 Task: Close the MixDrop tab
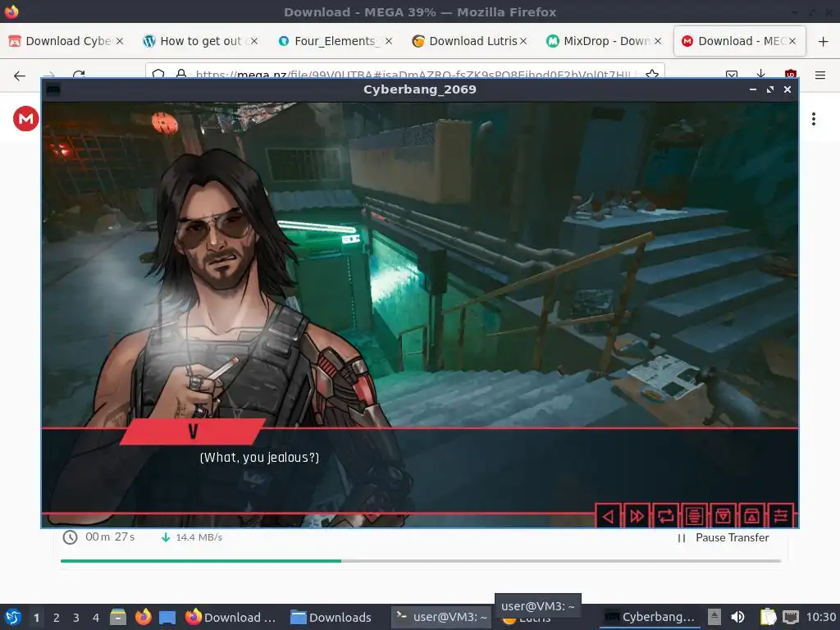pos(657,41)
